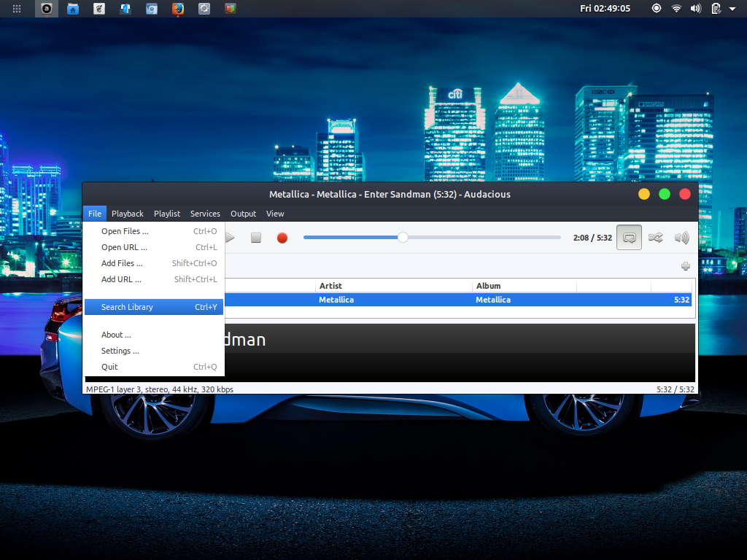Select Add Files ... menu entry
This screenshot has height=560, width=747.
point(153,262)
